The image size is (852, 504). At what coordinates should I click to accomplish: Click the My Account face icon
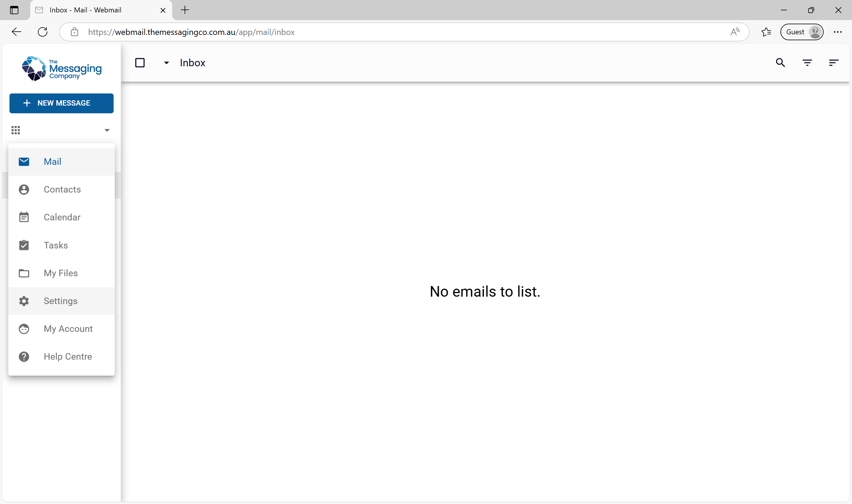pos(24,329)
